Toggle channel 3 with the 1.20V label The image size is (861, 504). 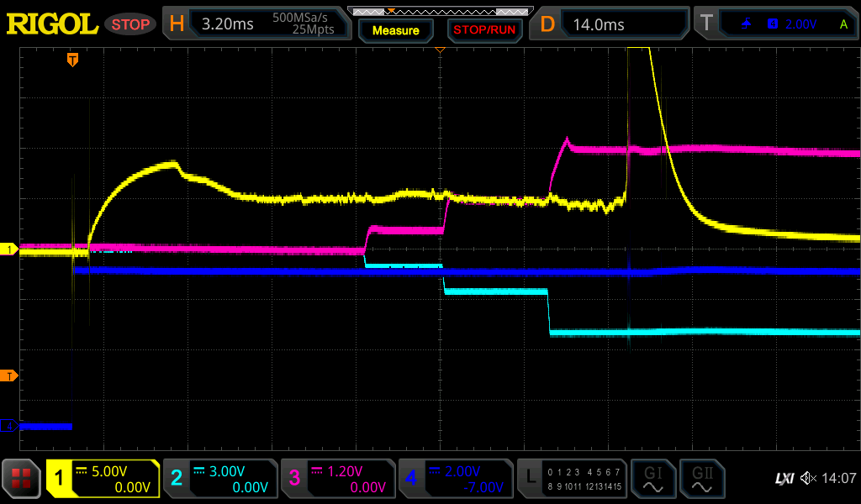coord(337,480)
